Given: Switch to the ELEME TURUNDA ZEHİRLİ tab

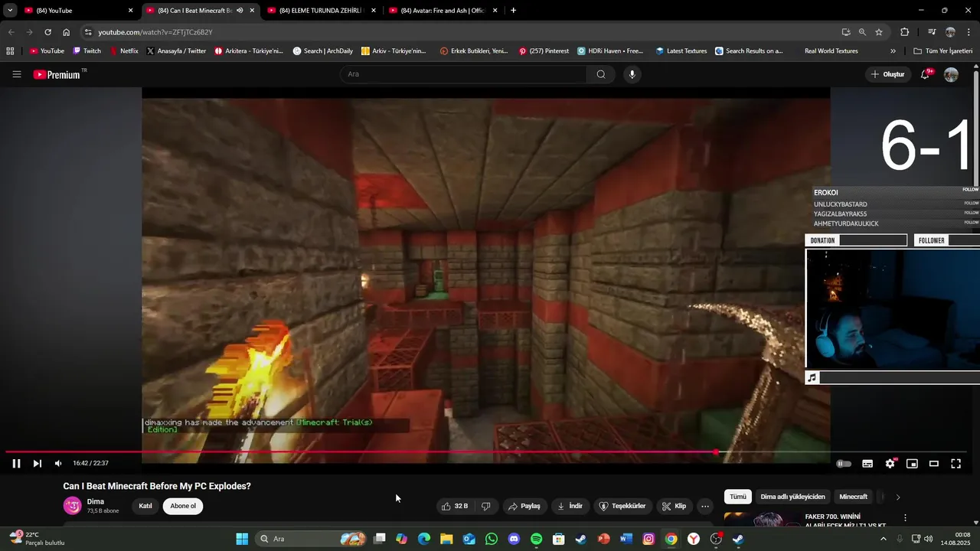Looking at the screenshot, I should coord(322,11).
